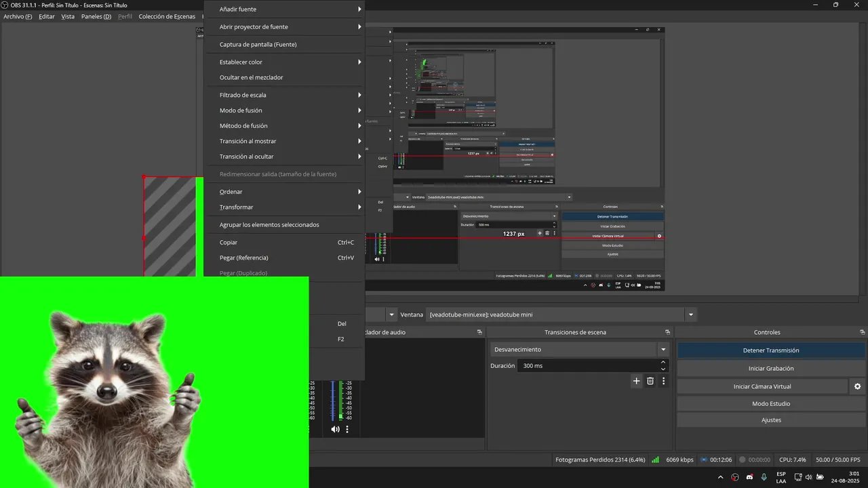Decrease Duración with the down arrow

coord(663,369)
